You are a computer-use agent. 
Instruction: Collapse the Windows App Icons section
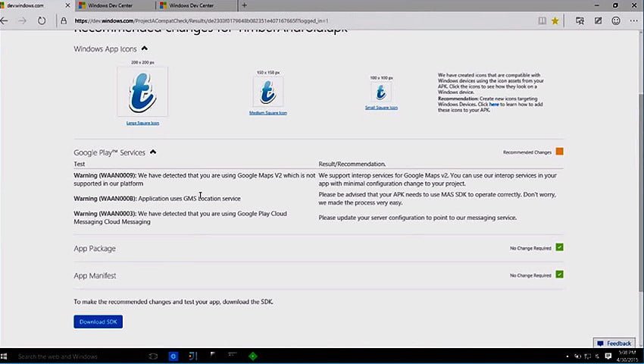coord(144,49)
